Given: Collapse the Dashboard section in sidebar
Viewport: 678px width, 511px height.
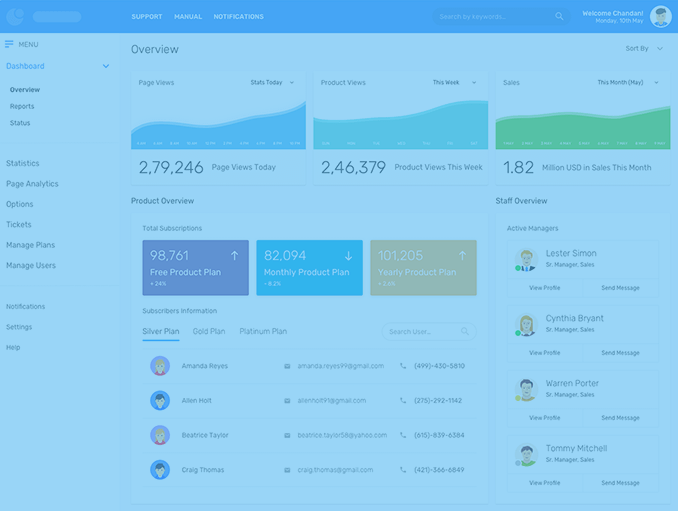Looking at the screenshot, I should pyautogui.click(x=106, y=67).
